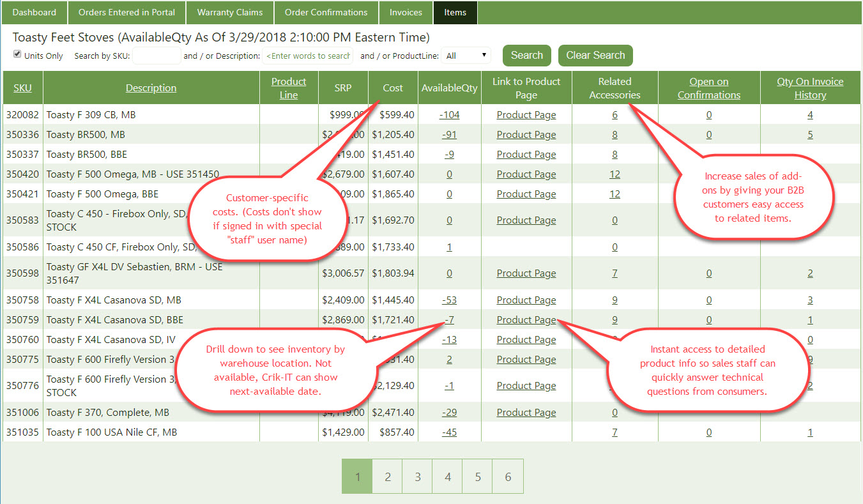Go to page 2 of results
This screenshot has width=863, height=504.
click(x=388, y=477)
